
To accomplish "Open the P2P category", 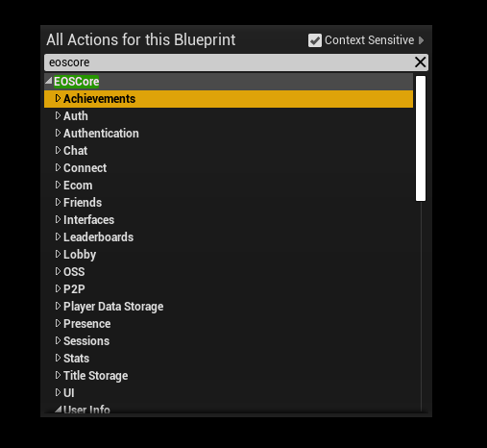I will click(x=74, y=289).
